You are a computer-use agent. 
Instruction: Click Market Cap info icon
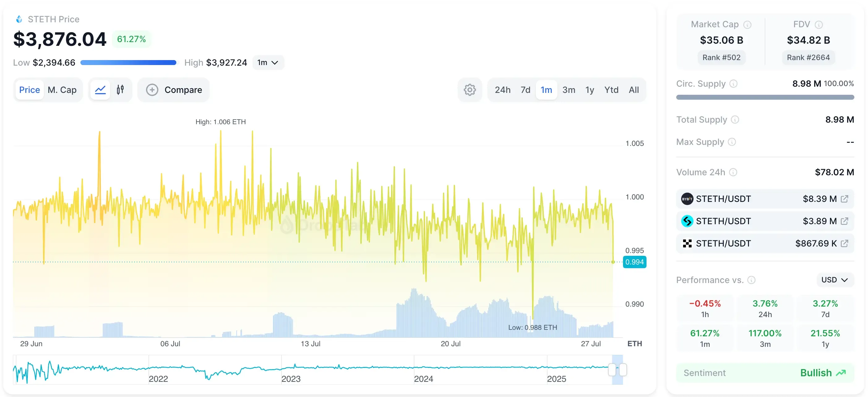(x=747, y=25)
